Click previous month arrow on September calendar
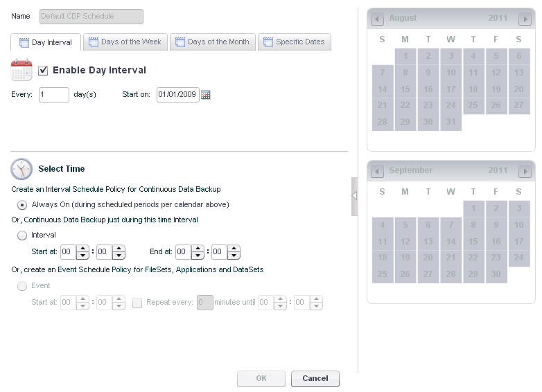This screenshot has width=542, height=392. coord(377,171)
